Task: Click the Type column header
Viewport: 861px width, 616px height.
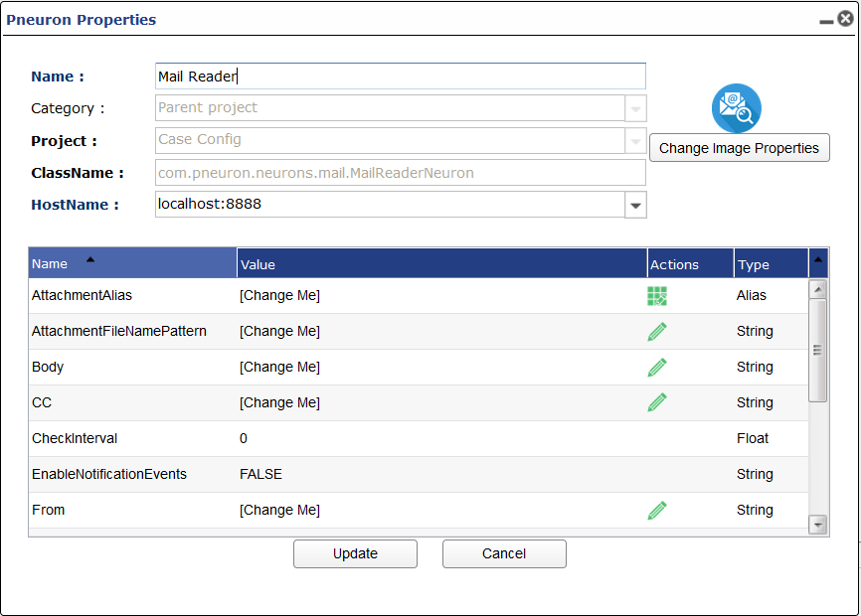Action: pyautogui.click(x=772, y=264)
